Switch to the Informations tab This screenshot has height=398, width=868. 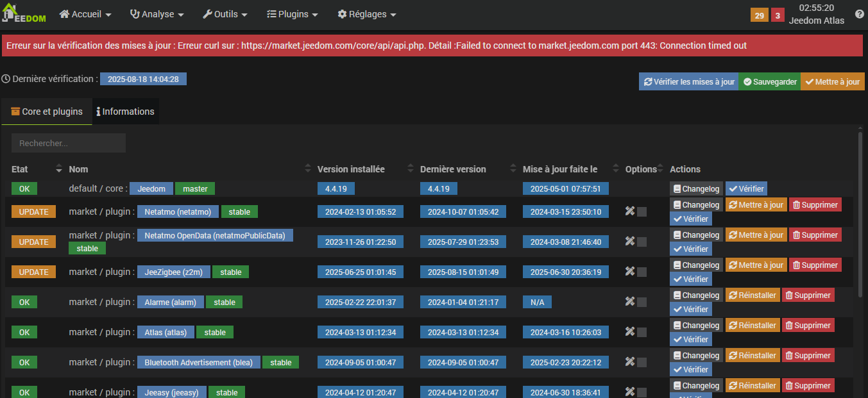click(x=125, y=112)
